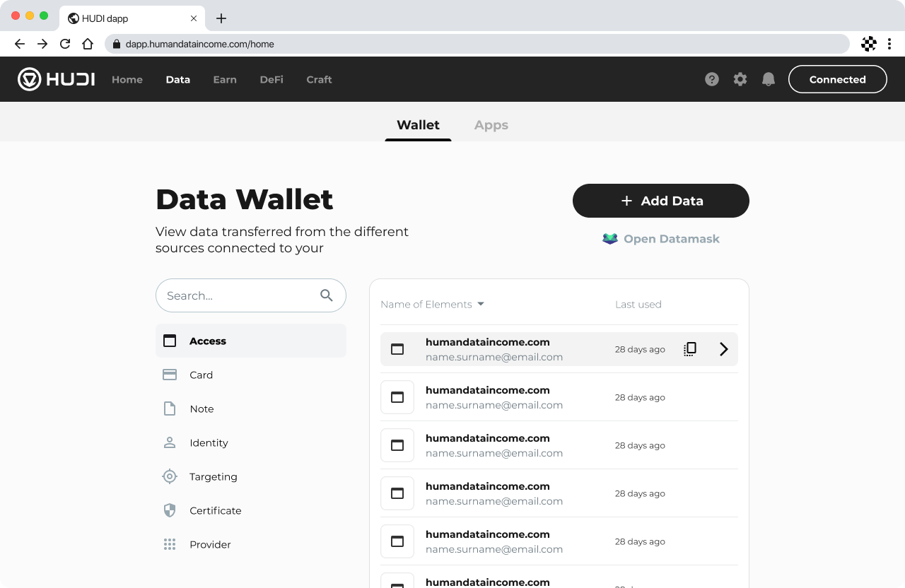Click the HUDI logo
905x588 pixels.
57,79
